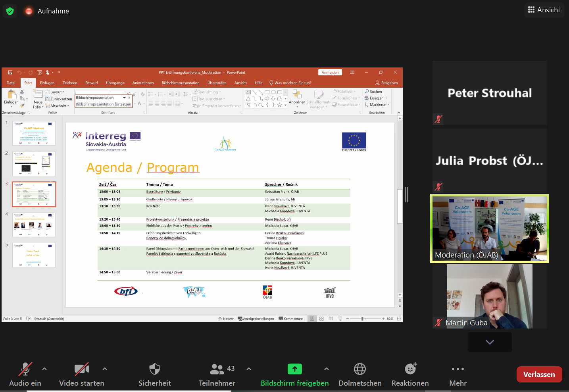Open the Datei tab
The height and width of the screenshot is (392, 569).
11,83
